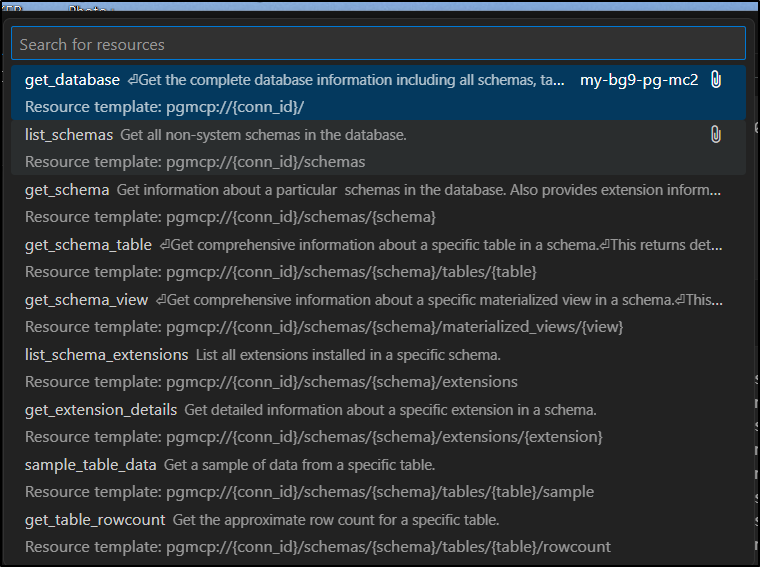The height and width of the screenshot is (567, 760).
Task: Open the get_schema_view resource
Action: point(86,300)
